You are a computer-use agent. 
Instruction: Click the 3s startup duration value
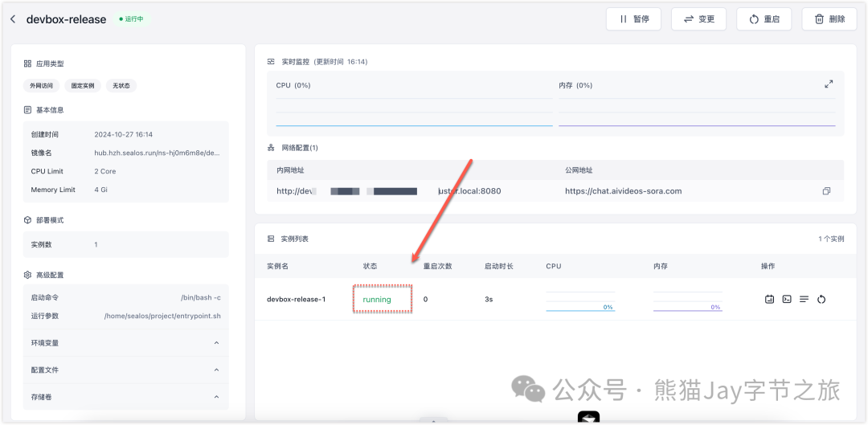(x=489, y=300)
